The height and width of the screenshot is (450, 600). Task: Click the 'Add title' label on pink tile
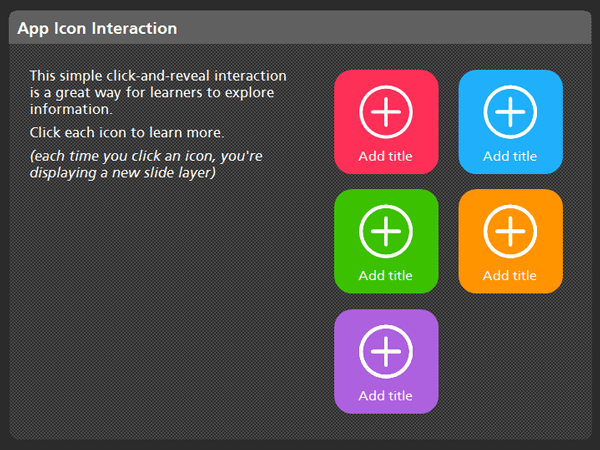click(x=385, y=156)
